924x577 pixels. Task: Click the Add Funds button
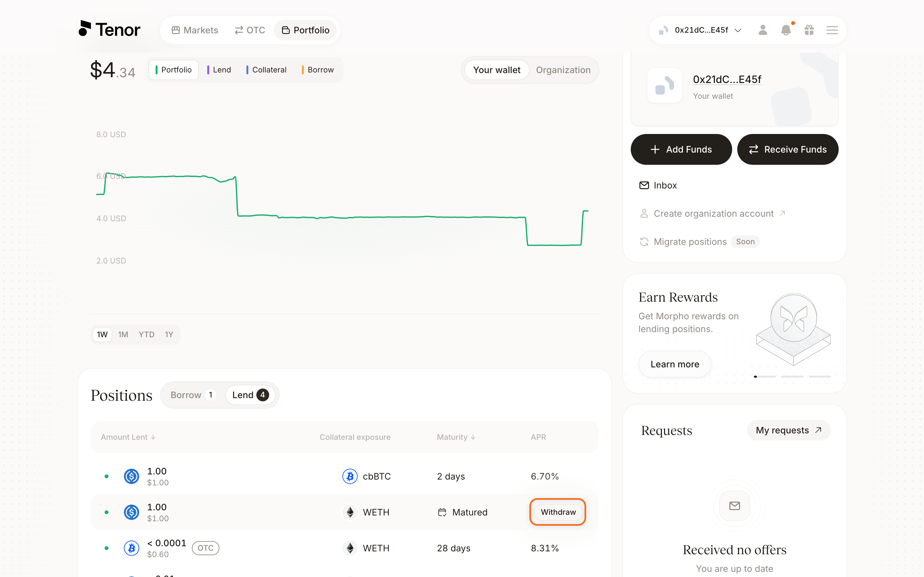[x=681, y=150]
